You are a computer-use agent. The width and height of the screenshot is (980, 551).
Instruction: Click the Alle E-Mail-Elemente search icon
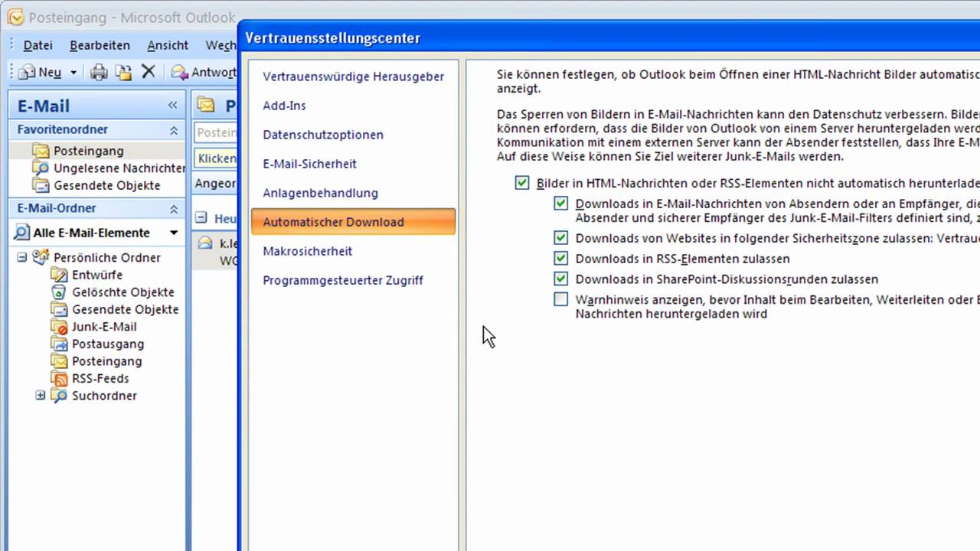(x=21, y=233)
